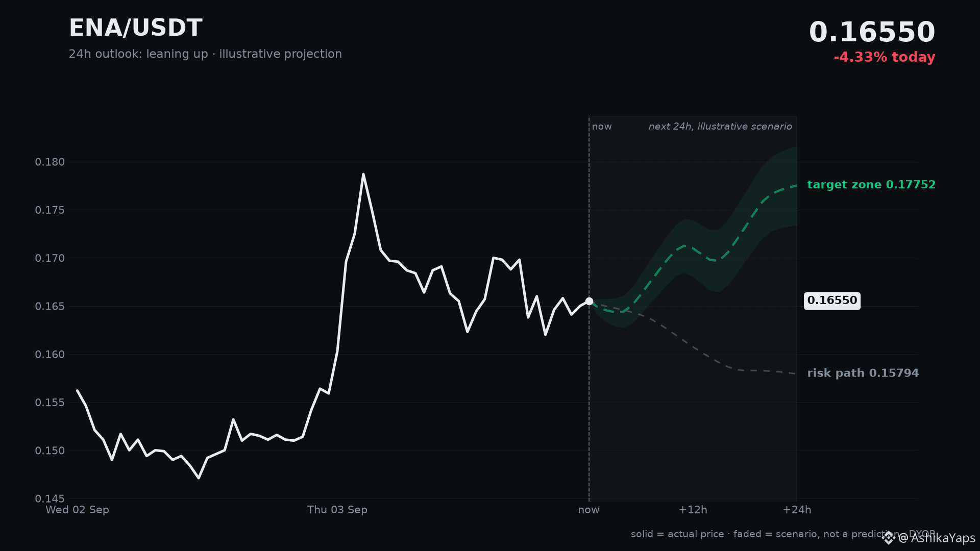Screen dimensions: 980x551
Task: Click the @AshikaYaps watermark handle
Action: coord(937,538)
